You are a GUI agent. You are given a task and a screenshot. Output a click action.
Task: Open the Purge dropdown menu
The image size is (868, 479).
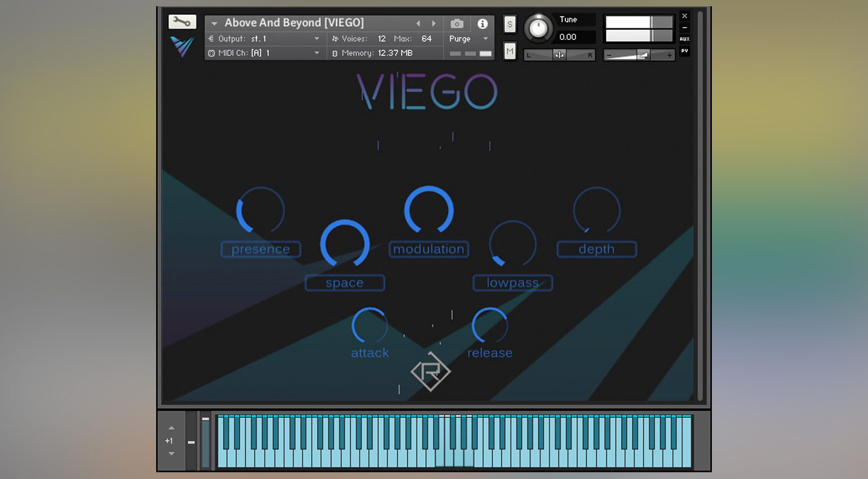(x=468, y=38)
